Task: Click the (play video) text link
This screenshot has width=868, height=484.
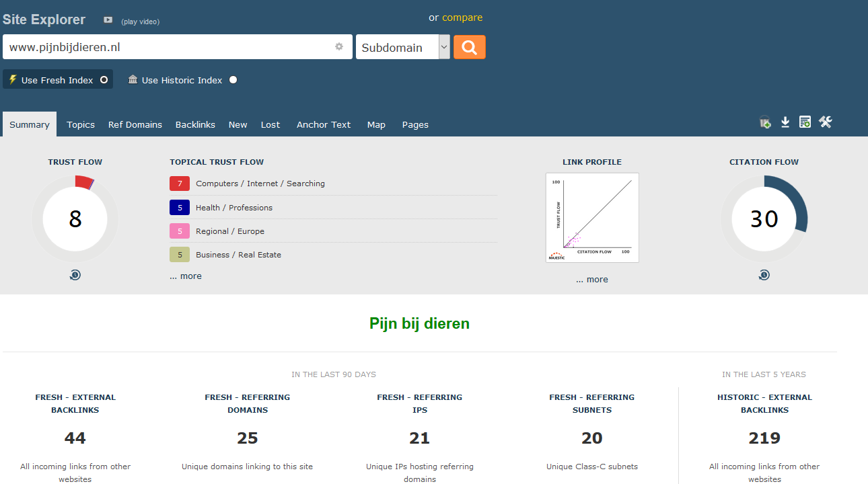Action: pyautogui.click(x=140, y=22)
